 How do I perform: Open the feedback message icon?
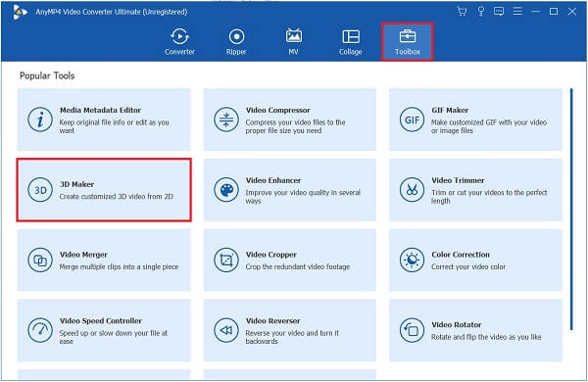499,11
